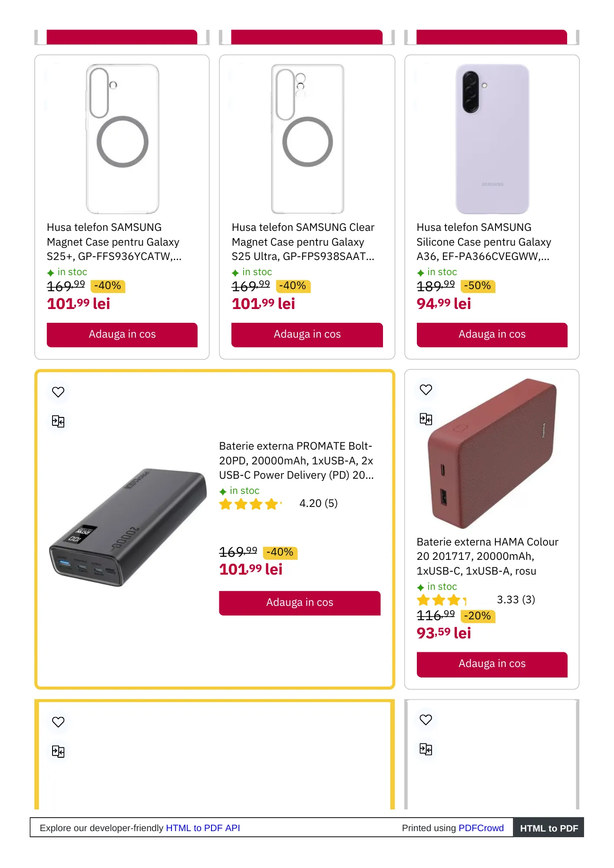The height and width of the screenshot is (868, 614).
Task: Add PROMATE Bolt-20PD power bank to favorites
Action: pyautogui.click(x=58, y=392)
